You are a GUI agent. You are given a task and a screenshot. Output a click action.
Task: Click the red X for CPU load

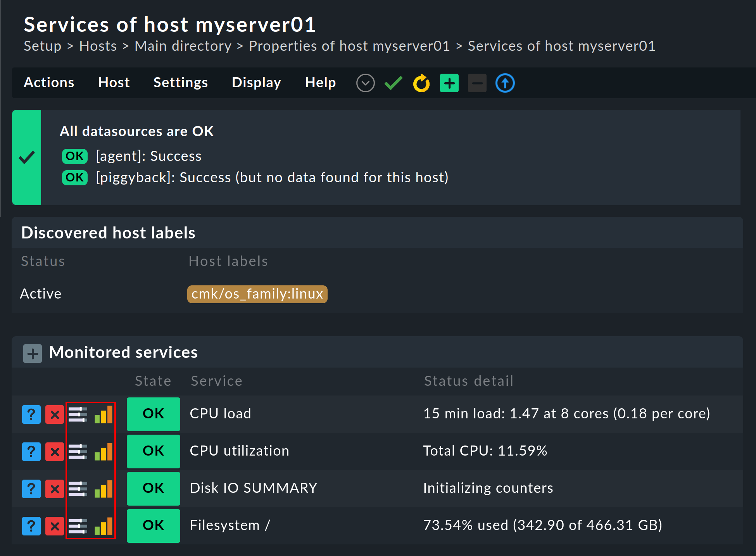[55, 414]
